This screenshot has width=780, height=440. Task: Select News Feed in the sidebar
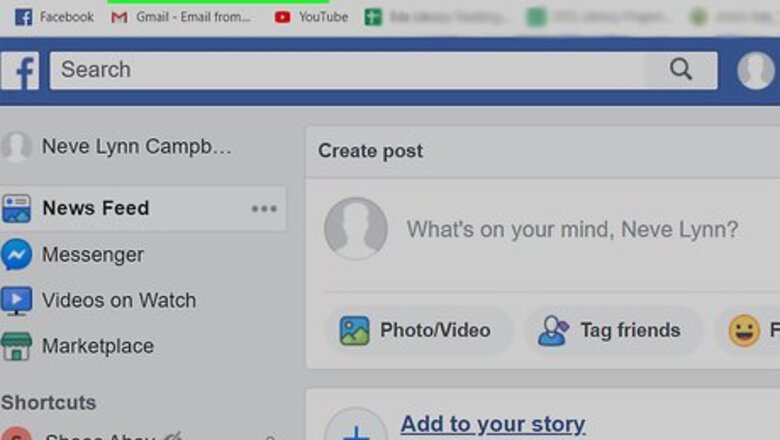pyautogui.click(x=143, y=208)
